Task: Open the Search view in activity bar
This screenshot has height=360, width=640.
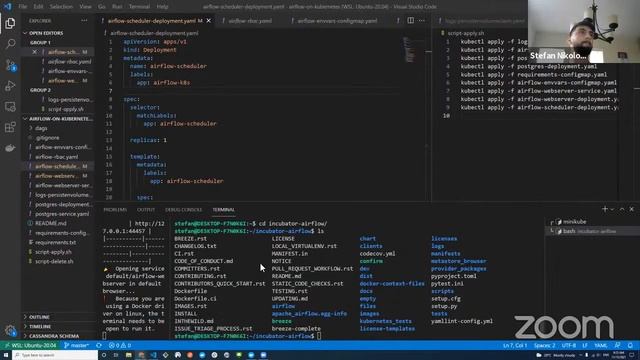Action: pos(10,44)
